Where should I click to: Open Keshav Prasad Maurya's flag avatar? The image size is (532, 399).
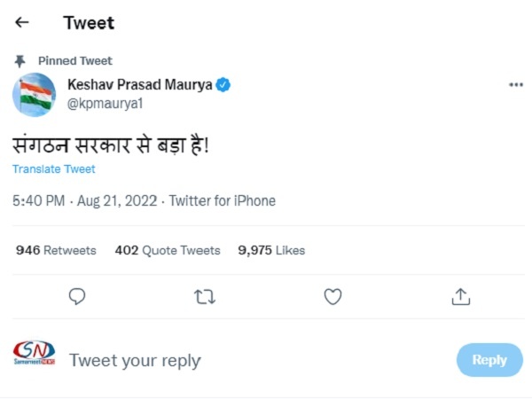(x=35, y=95)
